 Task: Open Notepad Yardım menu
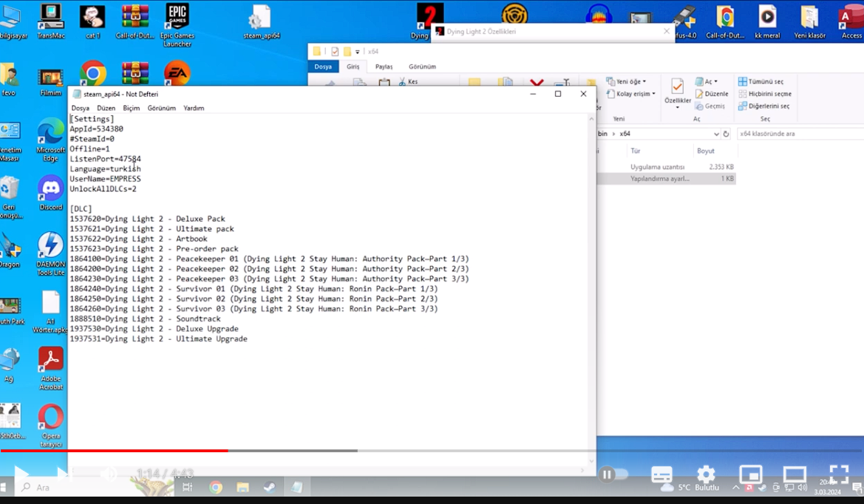click(x=194, y=108)
